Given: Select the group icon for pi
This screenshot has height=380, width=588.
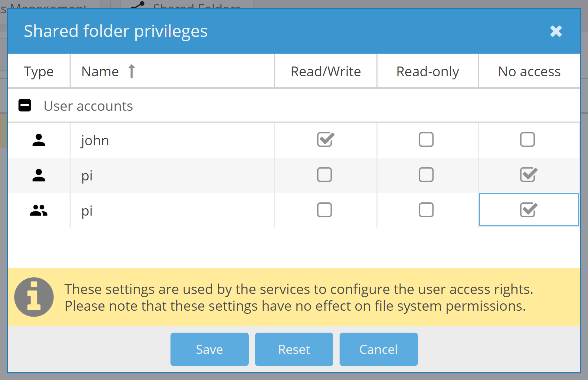Looking at the screenshot, I should click(38, 210).
